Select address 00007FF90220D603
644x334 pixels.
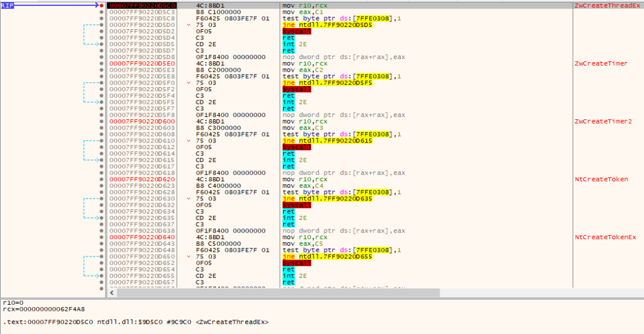(142, 128)
